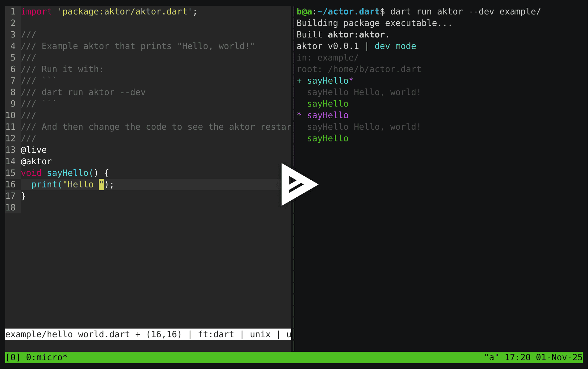588x369 pixels.
Task: Click the shell prompt 'b@a:~/actor.dart$'
Action: (x=341, y=12)
